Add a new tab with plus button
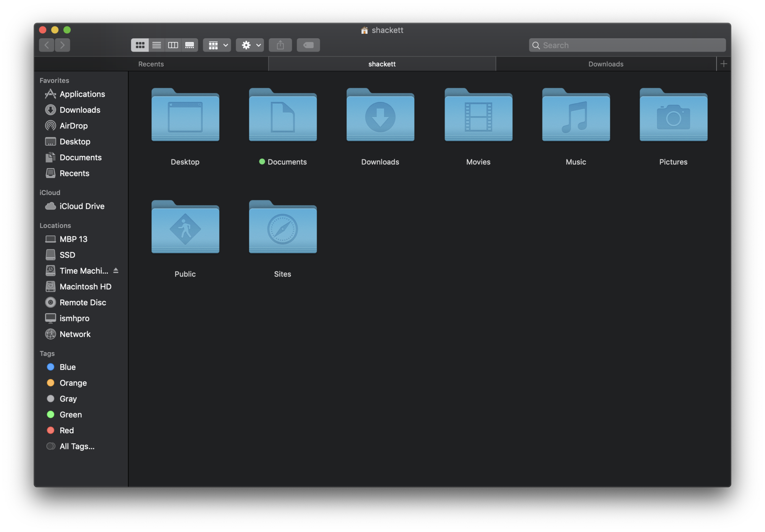The image size is (765, 532). point(723,64)
